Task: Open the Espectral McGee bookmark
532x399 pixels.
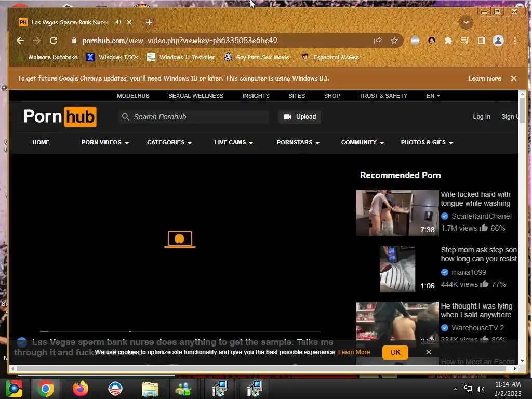Action: 330,57
